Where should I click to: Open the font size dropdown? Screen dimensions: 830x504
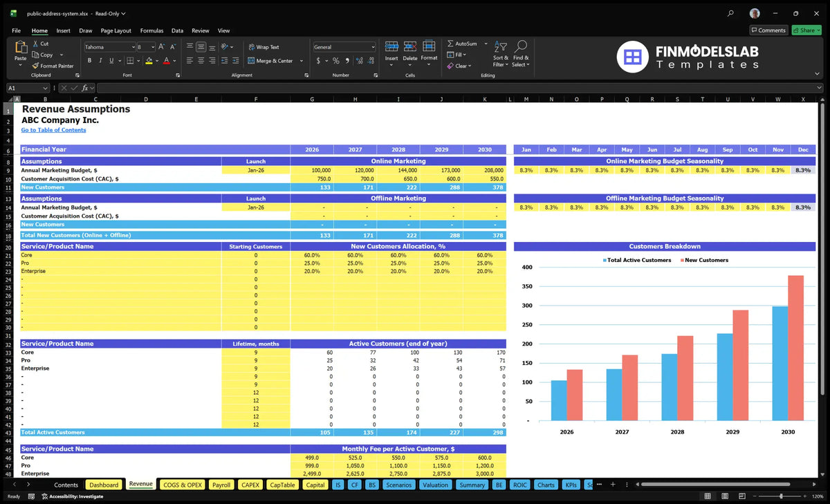click(x=152, y=47)
